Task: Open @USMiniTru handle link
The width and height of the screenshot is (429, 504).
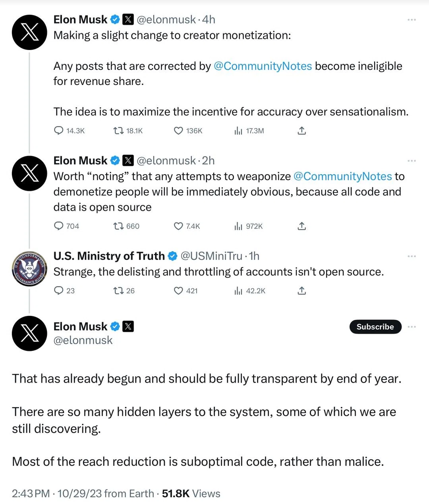Action: pos(211,256)
